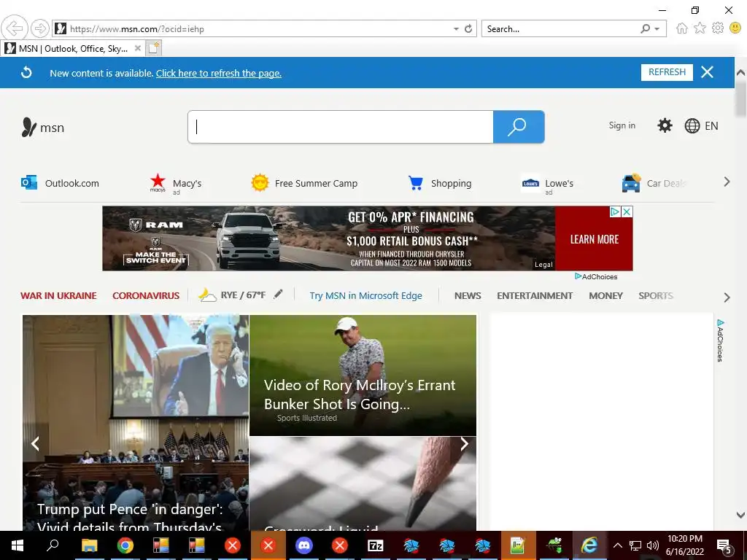Close the MSN tab
The image size is (747, 560).
137,48
